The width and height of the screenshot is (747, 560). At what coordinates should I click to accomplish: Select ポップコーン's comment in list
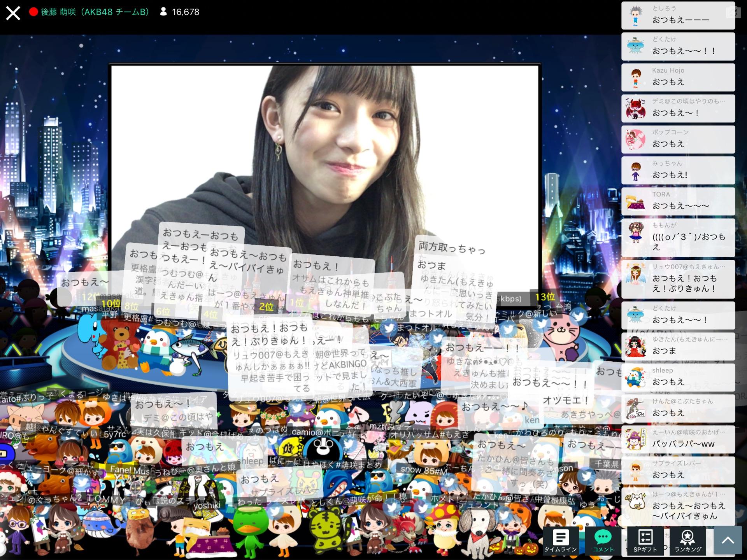point(678,139)
